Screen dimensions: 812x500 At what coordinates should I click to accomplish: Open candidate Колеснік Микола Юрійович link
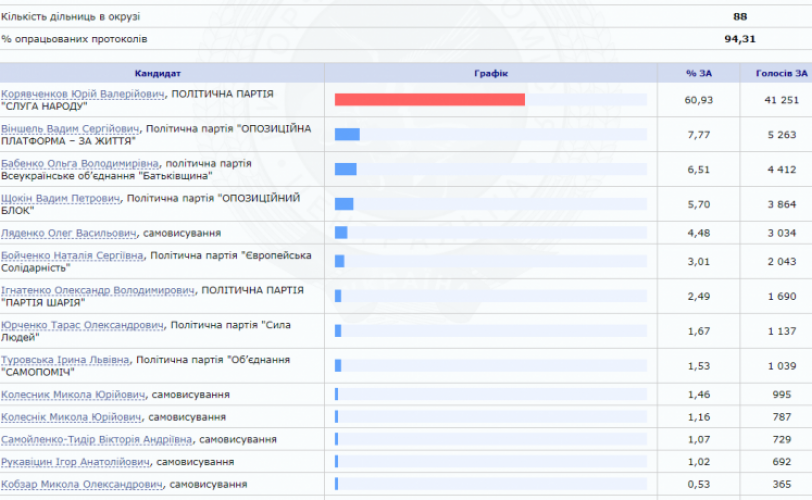coord(71,417)
